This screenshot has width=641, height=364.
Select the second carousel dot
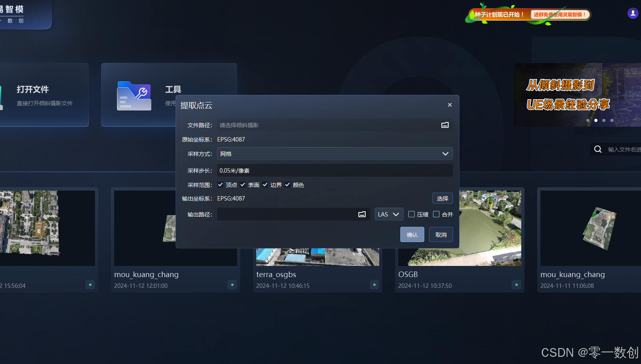[596, 120]
